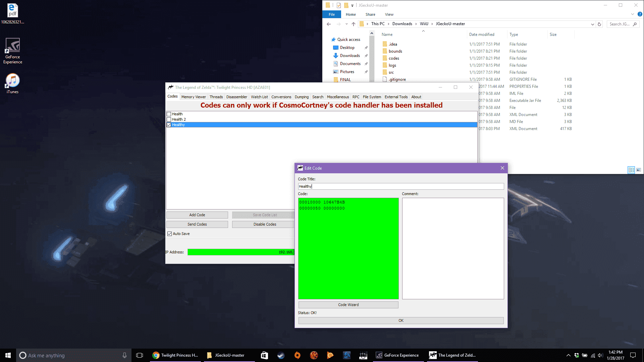Viewport: 644px width, 362px height.
Task: Toggle the Auto Save checkbox
Action: pyautogui.click(x=170, y=234)
